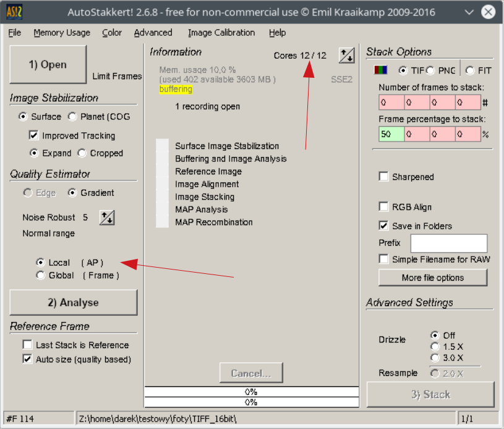Click the upper 0% progress bar
The height and width of the screenshot is (429, 504).
point(252,392)
